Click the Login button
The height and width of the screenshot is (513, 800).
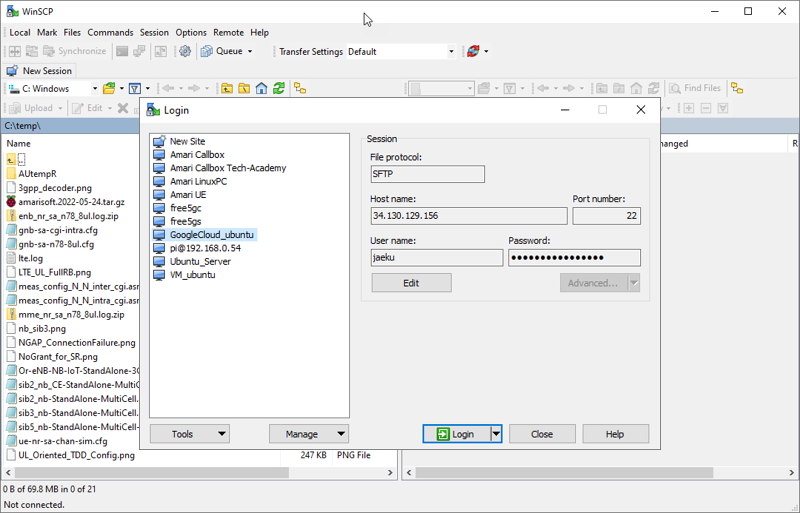tap(456, 434)
